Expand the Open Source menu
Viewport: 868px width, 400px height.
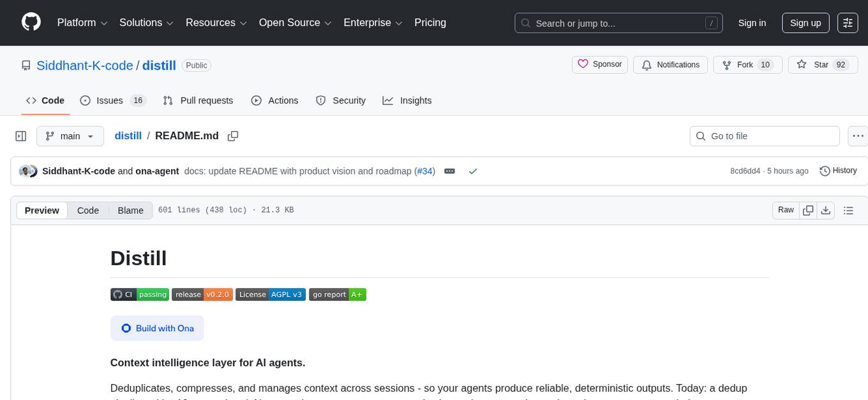(295, 23)
